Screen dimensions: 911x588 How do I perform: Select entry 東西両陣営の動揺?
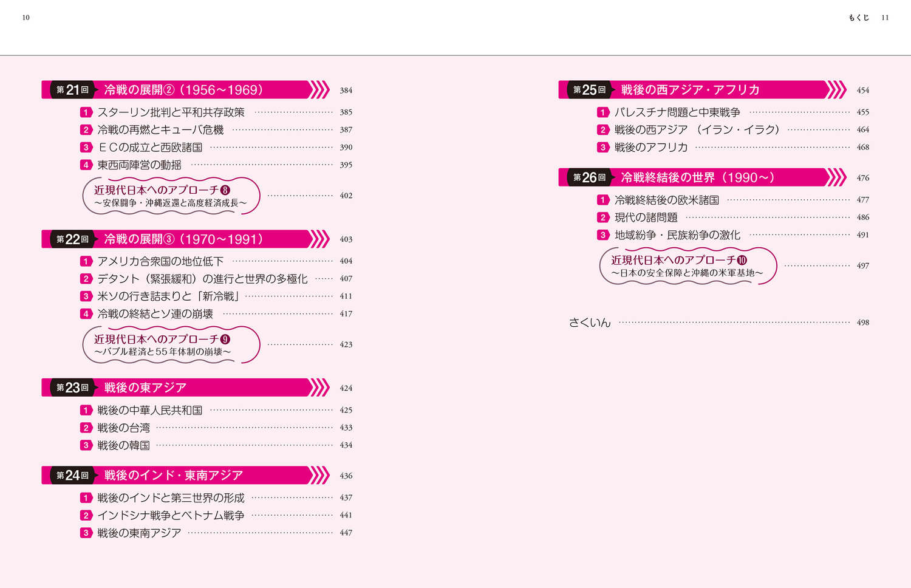point(140,165)
